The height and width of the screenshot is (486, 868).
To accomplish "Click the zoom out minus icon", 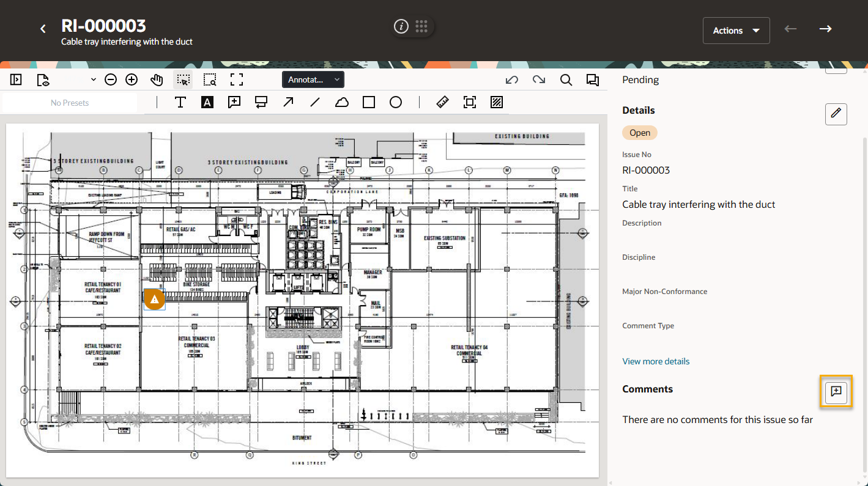I will (x=111, y=79).
